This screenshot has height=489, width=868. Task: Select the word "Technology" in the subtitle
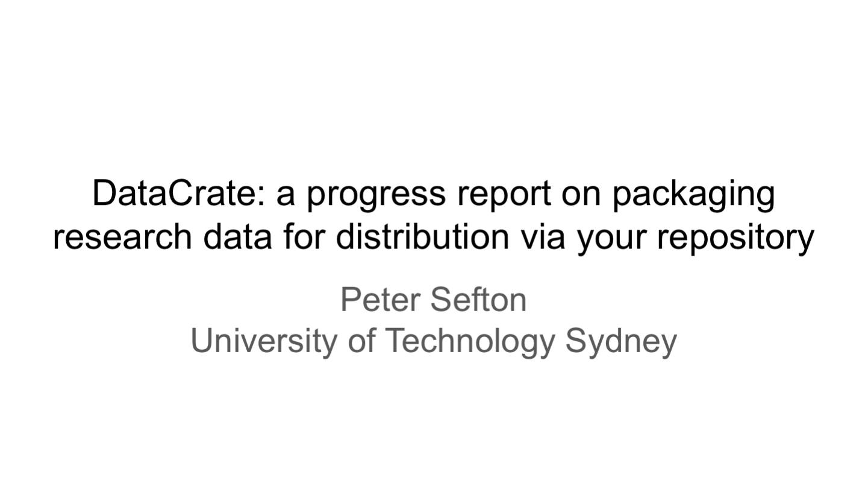click(x=469, y=342)
